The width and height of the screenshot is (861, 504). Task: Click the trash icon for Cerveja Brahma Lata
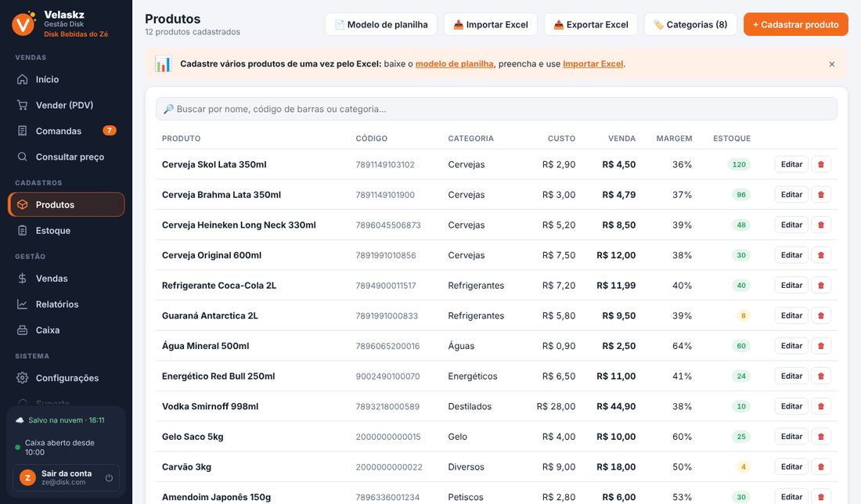click(x=821, y=194)
